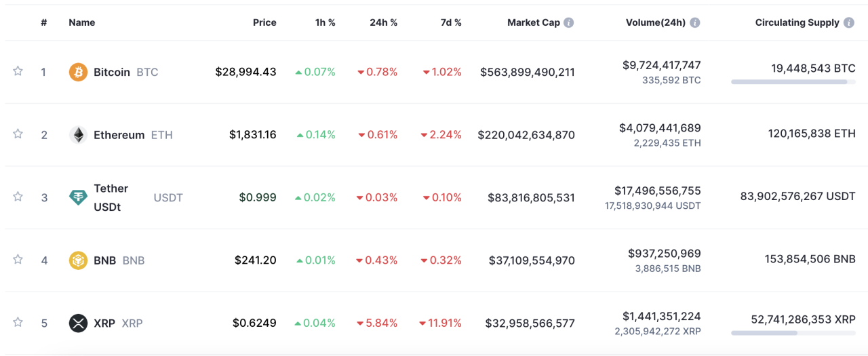The image size is (868, 356).
Task: Click XRP price $0.6249
Action: click(254, 323)
